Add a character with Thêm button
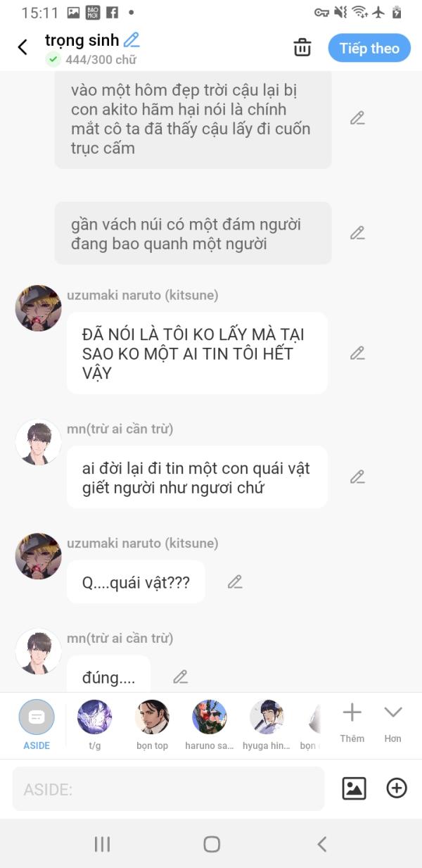 [x=352, y=722]
